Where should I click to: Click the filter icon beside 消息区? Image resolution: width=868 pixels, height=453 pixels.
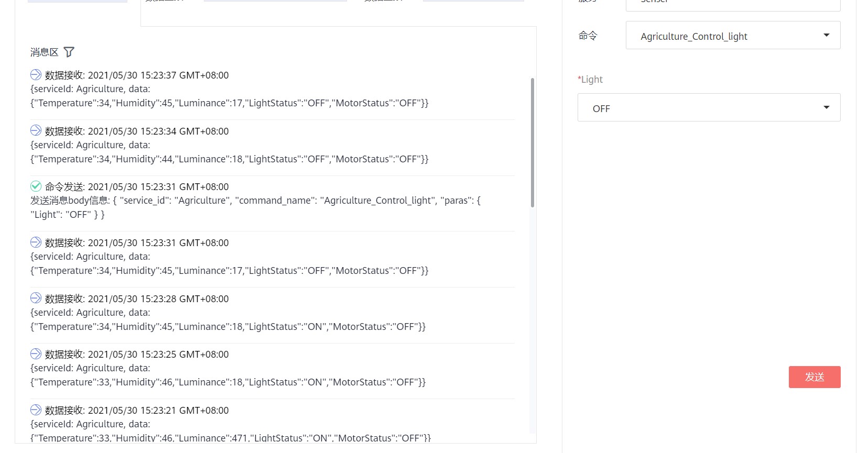point(69,52)
